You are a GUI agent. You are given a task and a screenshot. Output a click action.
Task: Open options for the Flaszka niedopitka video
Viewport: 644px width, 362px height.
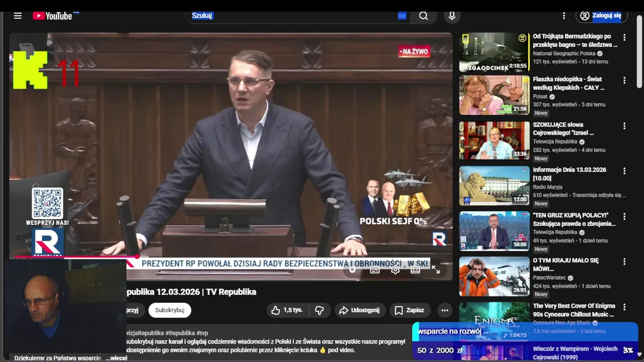624,80
